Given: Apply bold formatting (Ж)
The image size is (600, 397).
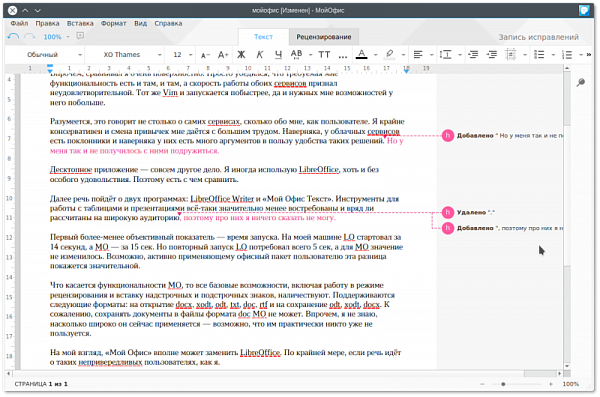Looking at the screenshot, I should (x=241, y=55).
